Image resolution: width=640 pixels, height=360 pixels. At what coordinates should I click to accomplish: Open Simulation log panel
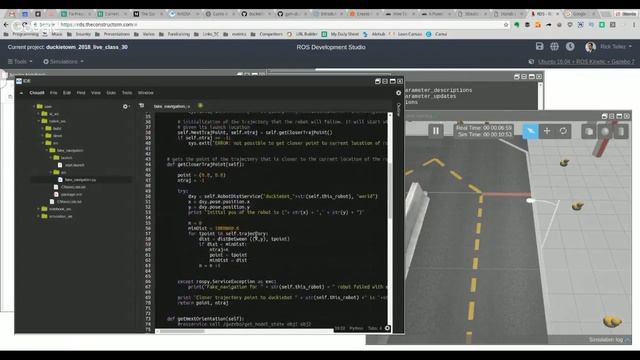coord(609,340)
